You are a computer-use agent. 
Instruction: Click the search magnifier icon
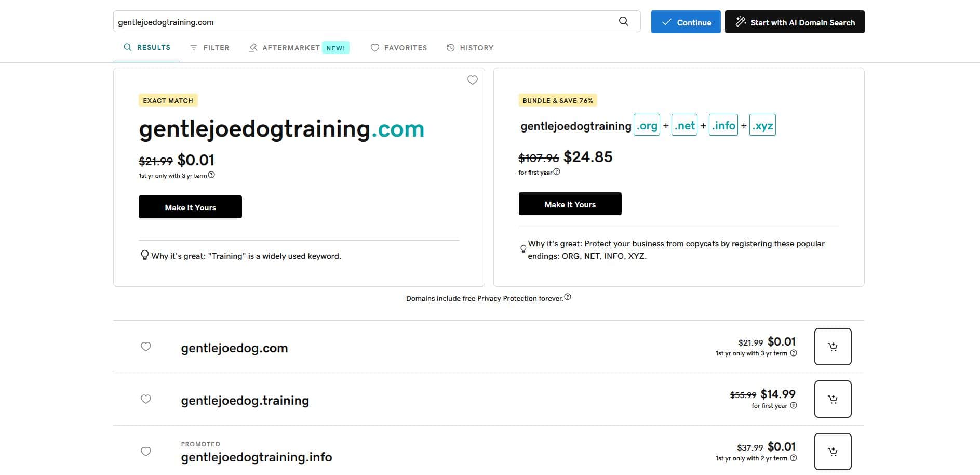[x=623, y=21]
